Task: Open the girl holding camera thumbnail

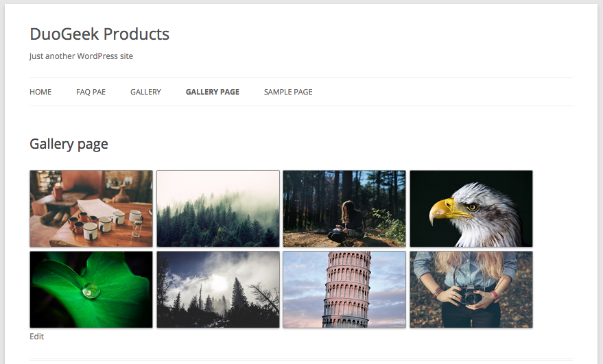Action: (x=471, y=289)
